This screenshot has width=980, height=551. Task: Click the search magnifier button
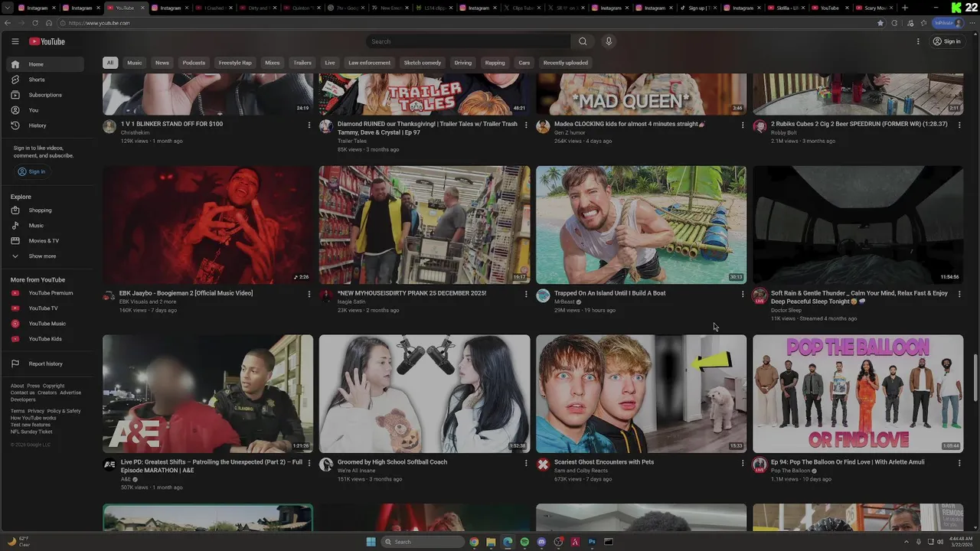coord(583,41)
